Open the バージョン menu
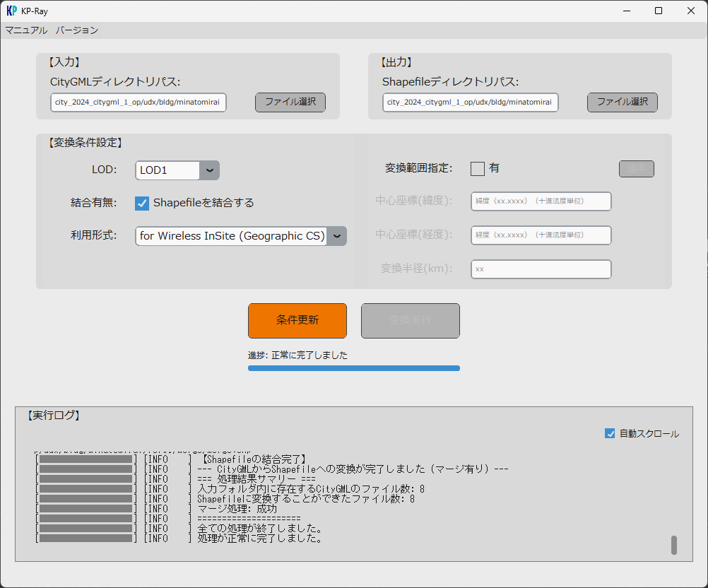 coord(77,30)
